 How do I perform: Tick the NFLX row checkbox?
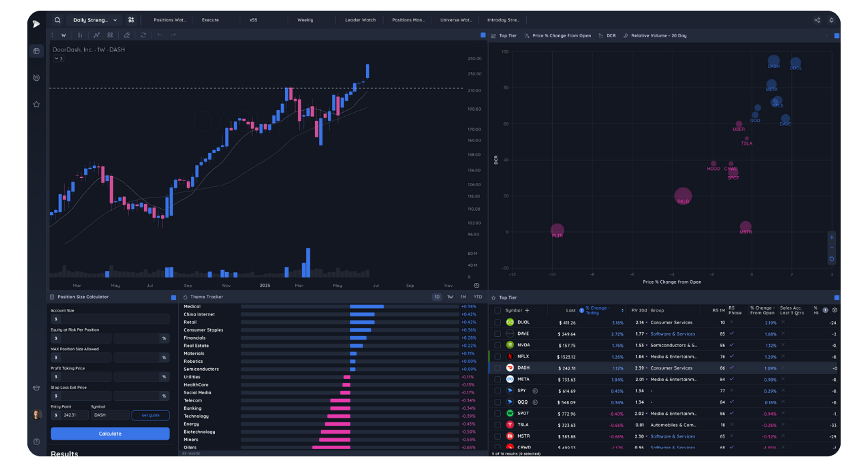pos(497,356)
